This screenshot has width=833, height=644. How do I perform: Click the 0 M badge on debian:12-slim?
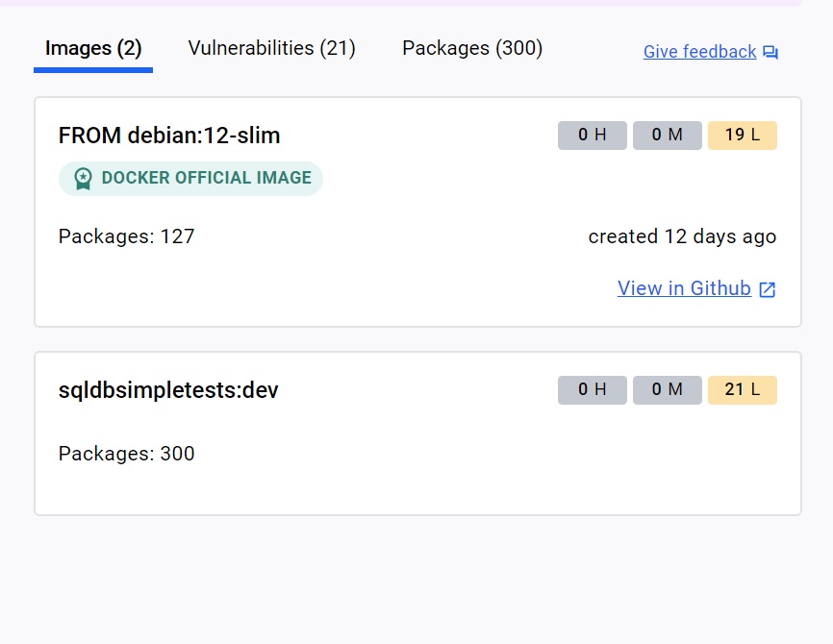click(668, 135)
